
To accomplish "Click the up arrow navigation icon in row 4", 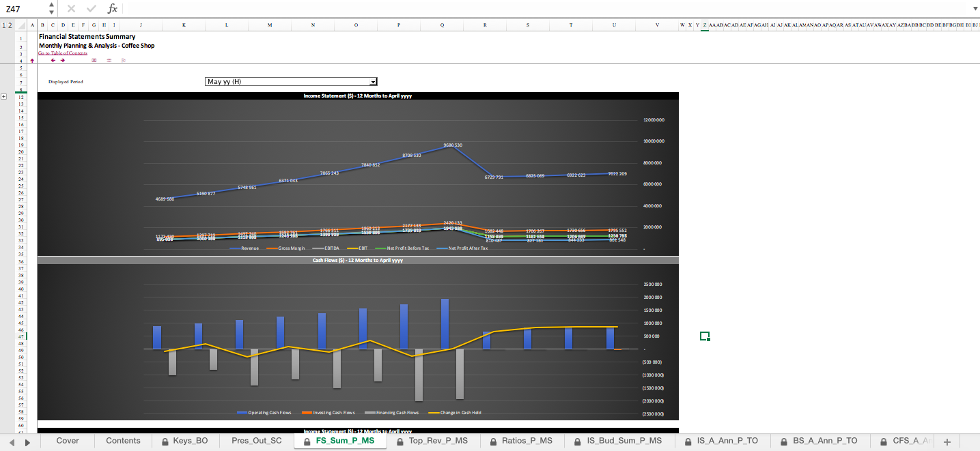I will click(32, 60).
